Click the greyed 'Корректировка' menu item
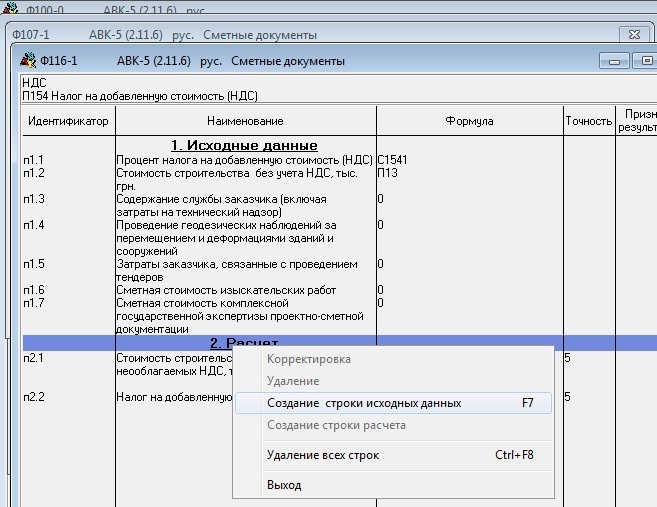Image resolution: width=657 pixels, height=507 pixels. tap(309, 359)
